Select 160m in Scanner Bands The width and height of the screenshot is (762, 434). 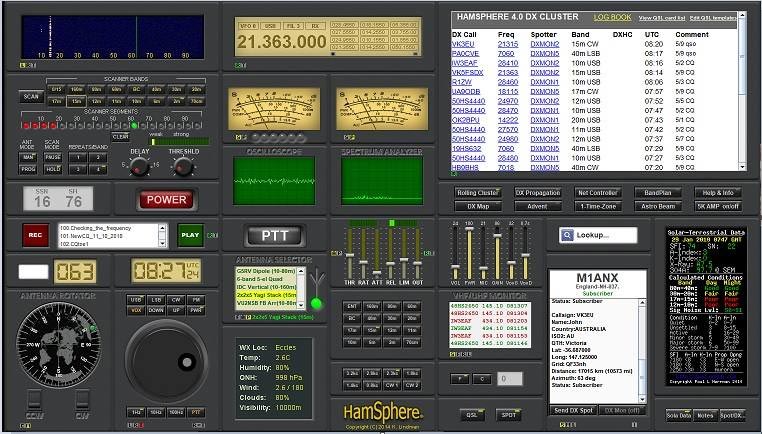coord(76,89)
